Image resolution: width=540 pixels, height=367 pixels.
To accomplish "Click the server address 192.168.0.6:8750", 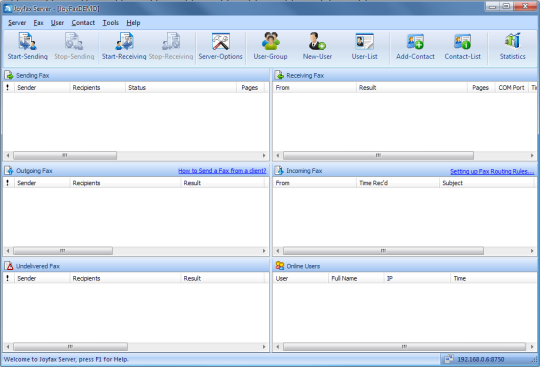I will point(480,359).
